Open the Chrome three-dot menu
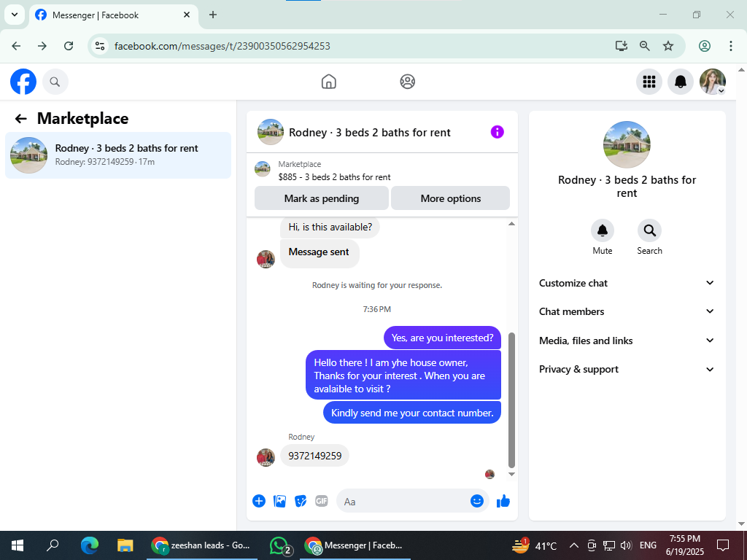The height and width of the screenshot is (560, 747). pos(731,46)
